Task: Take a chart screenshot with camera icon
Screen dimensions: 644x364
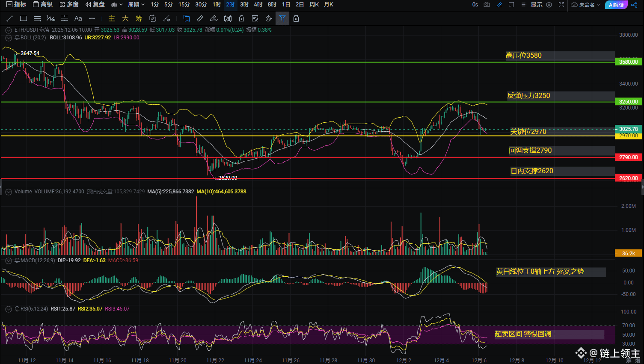Action: [x=487, y=5]
